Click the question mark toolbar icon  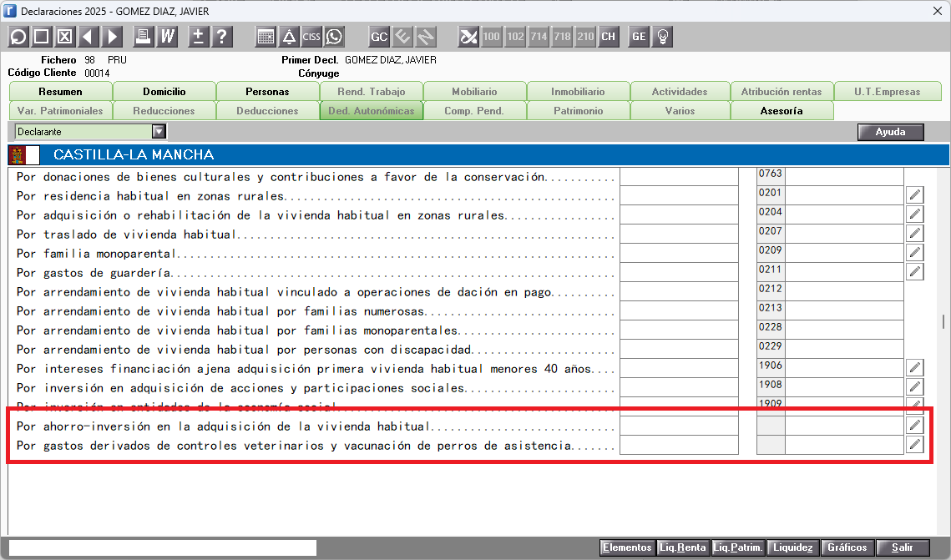coord(222,37)
